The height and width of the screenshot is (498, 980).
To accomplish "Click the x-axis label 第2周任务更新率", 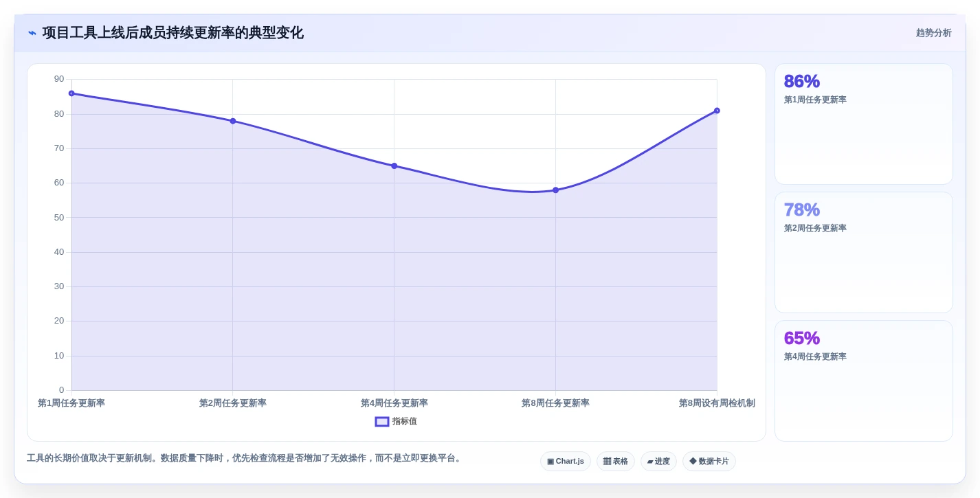I will 233,403.
